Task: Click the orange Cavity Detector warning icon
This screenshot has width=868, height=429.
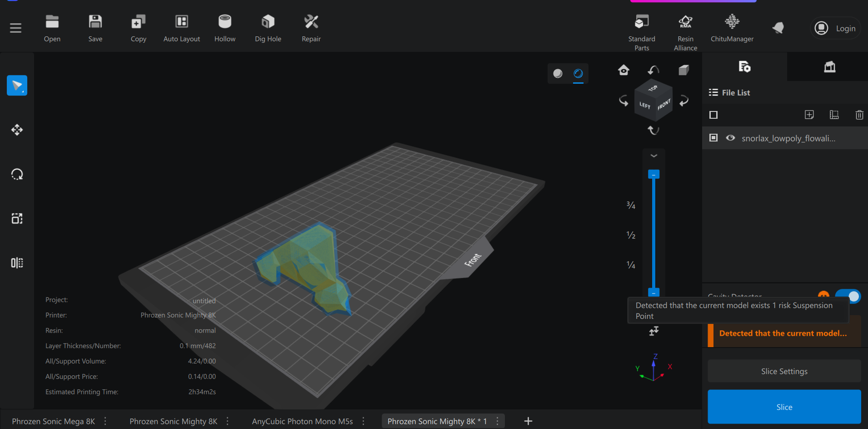Action: [823, 294]
